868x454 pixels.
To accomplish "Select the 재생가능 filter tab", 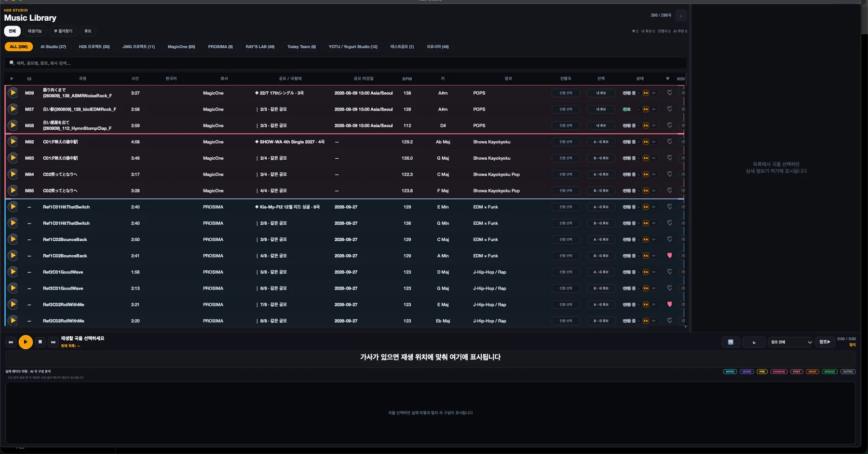I will click(34, 31).
